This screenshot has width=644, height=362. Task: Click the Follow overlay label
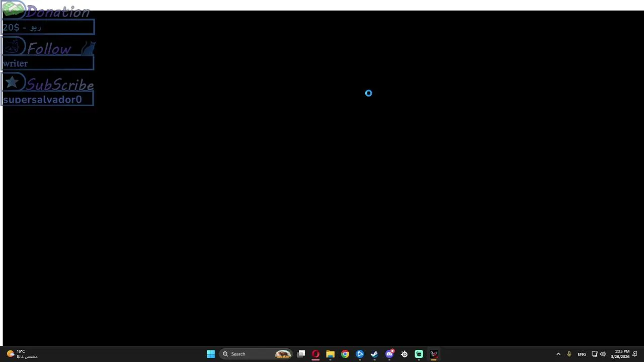click(x=49, y=49)
